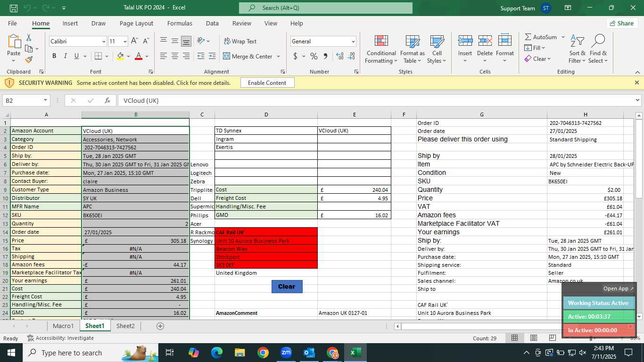Viewport: 644px width, 362px height.
Task: Merge cells with Merge & Center button
Action: [248, 56]
